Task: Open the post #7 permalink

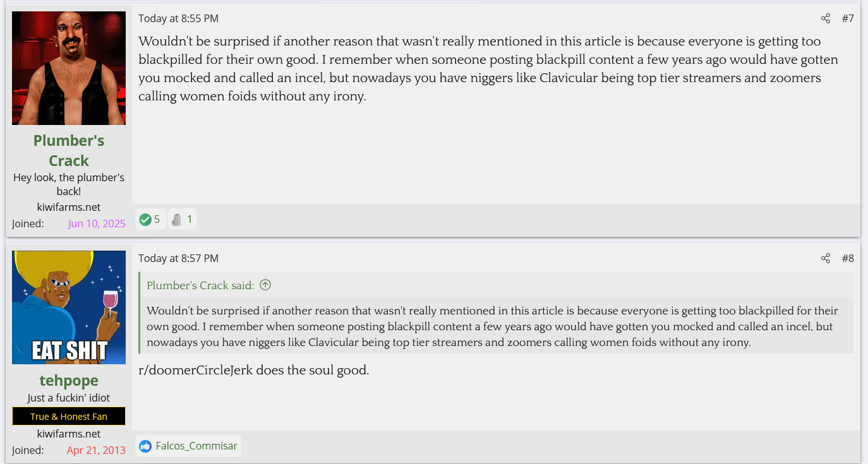Action: (847, 19)
